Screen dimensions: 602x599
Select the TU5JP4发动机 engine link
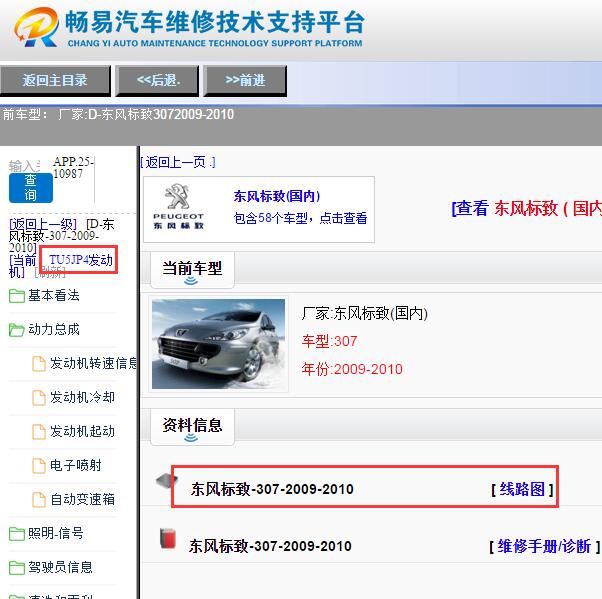click(x=81, y=260)
